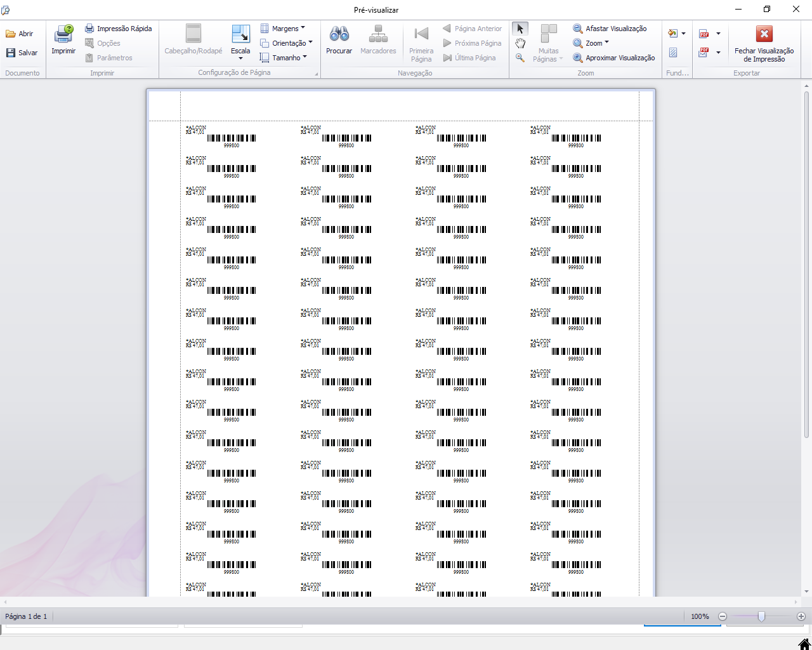This screenshot has height=650, width=812.
Task: Click Afastar Visualização to zoom out
Action: coord(610,29)
